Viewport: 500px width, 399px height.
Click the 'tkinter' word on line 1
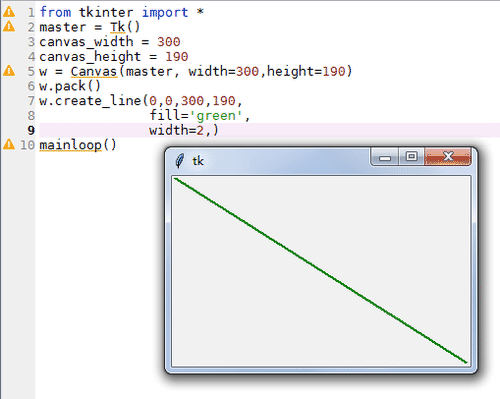point(106,12)
